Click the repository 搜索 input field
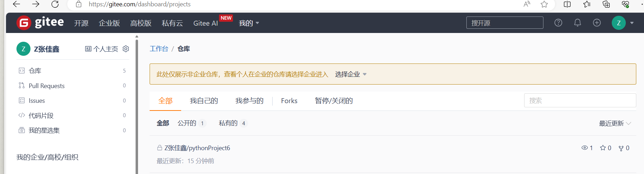The height and width of the screenshot is (174, 644). 580,101
